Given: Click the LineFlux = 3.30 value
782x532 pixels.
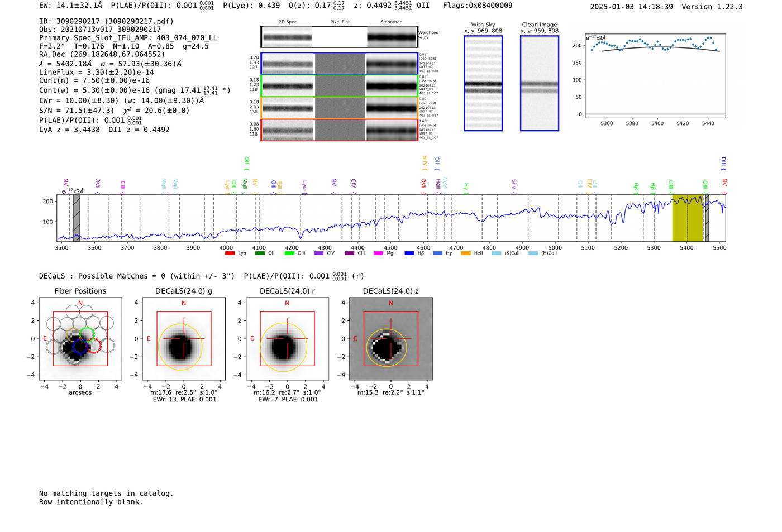Looking at the screenshot, I should 97,73.
